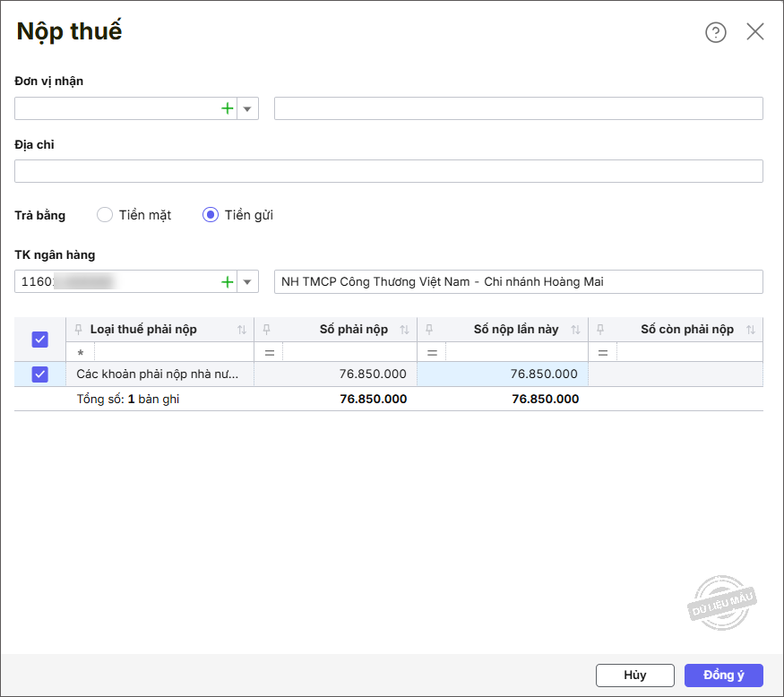Uncheck the Các khoản phải nộp row checkbox
Screen dimensions: 784x697
click(x=39, y=374)
